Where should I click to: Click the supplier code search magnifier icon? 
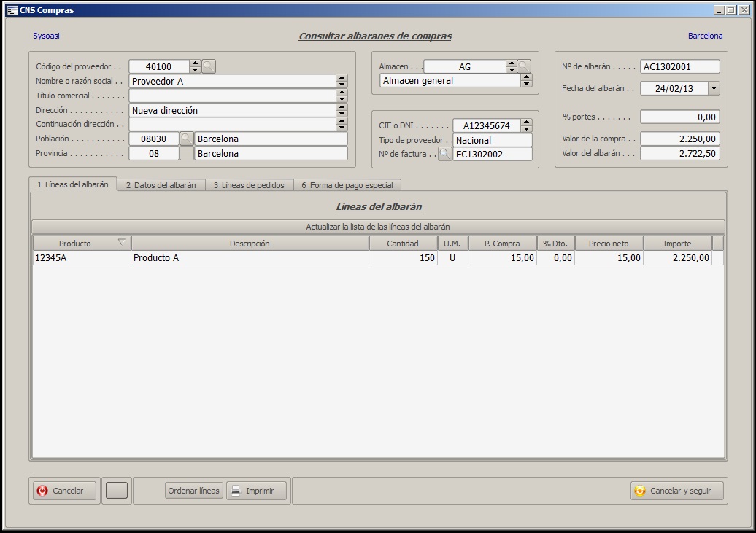pos(208,66)
